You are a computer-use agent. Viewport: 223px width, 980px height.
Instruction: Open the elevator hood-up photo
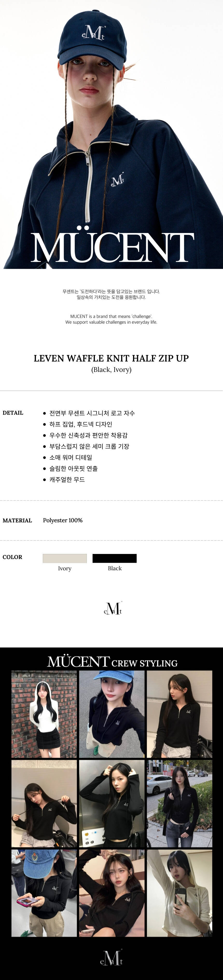tap(112, 804)
